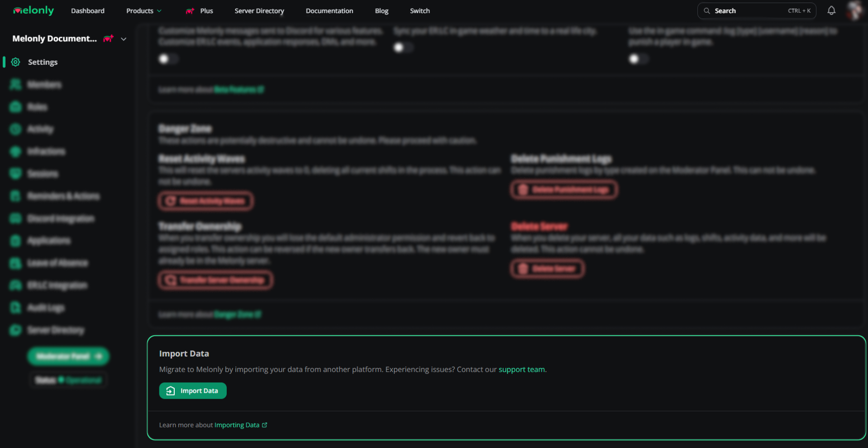Image resolution: width=868 pixels, height=448 pixels.
Task: Click the Melonly logo
Action: coord(33,10)
